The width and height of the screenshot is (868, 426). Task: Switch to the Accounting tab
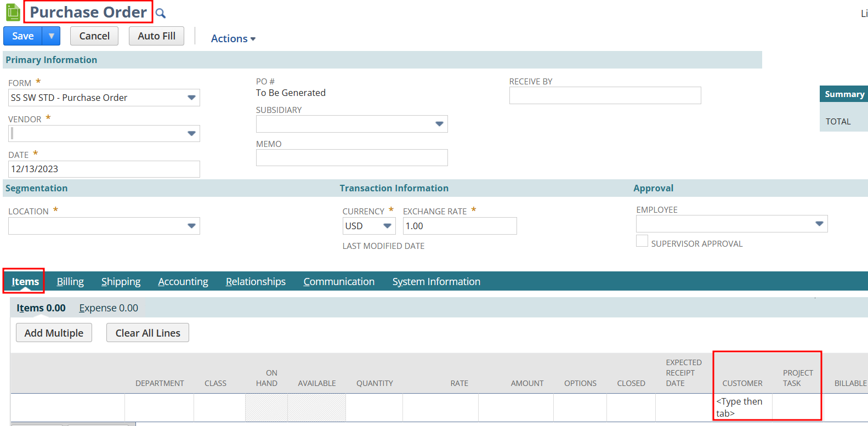[183, 281]
